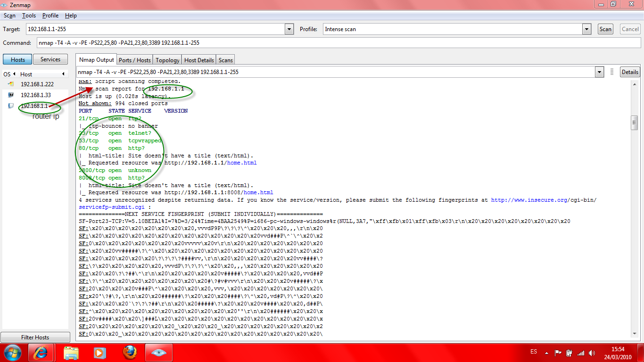Open the Scan menu
The image size is (644, 362).
9,16
